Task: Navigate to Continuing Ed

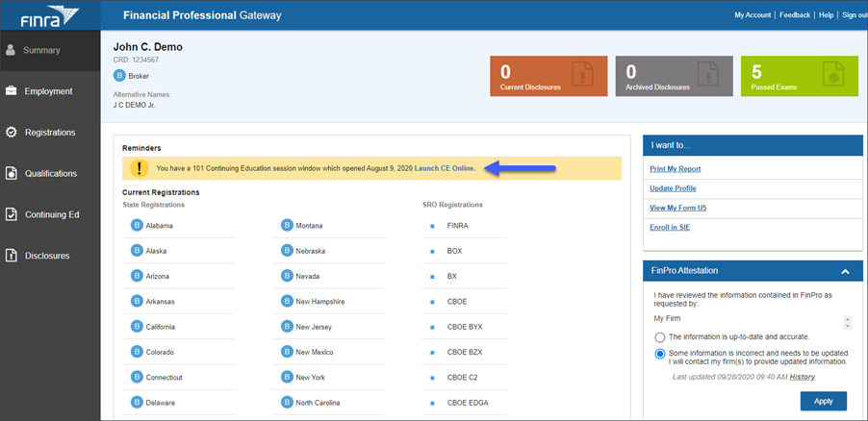Action: pyautogui.click(x=50, y=214)
